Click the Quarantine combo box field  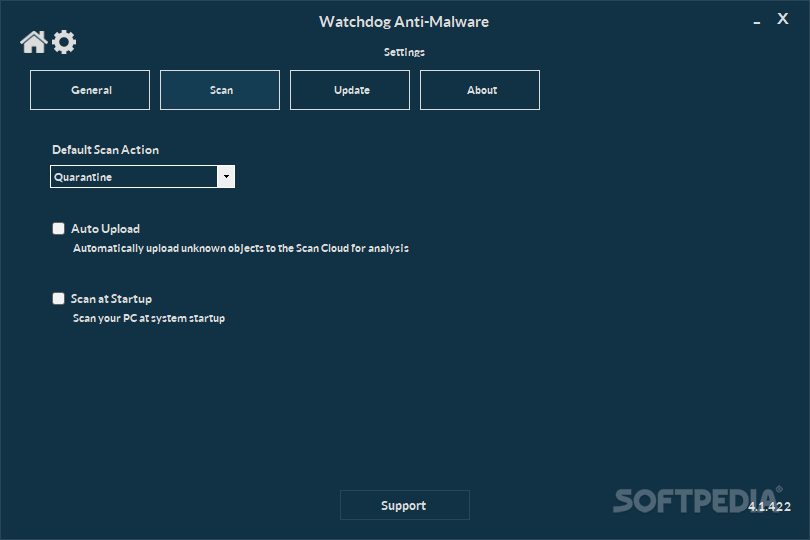tap(143, 177)
